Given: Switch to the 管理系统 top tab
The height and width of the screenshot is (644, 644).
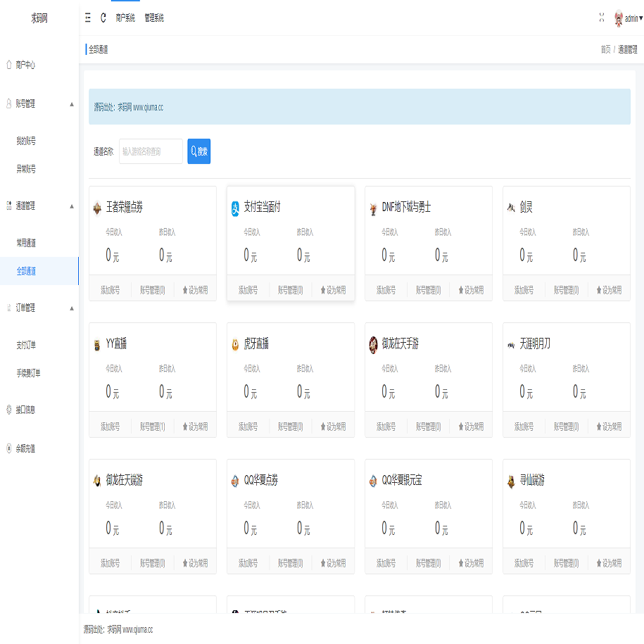Looking at the screenshot, I should [x=154, y=18].
